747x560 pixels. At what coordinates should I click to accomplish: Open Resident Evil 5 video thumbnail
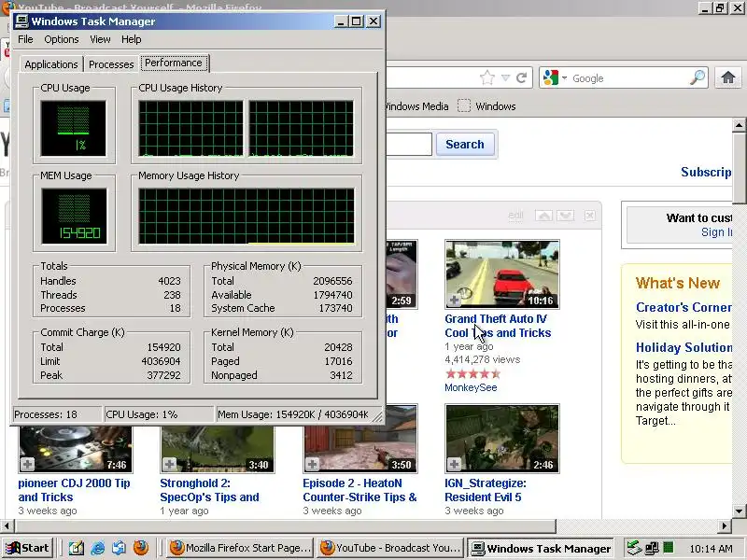click(502, 439)
